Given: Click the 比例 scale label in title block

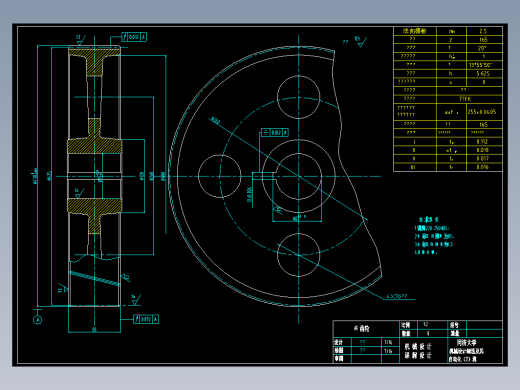Looking at the screenshot, I should 406,325.
